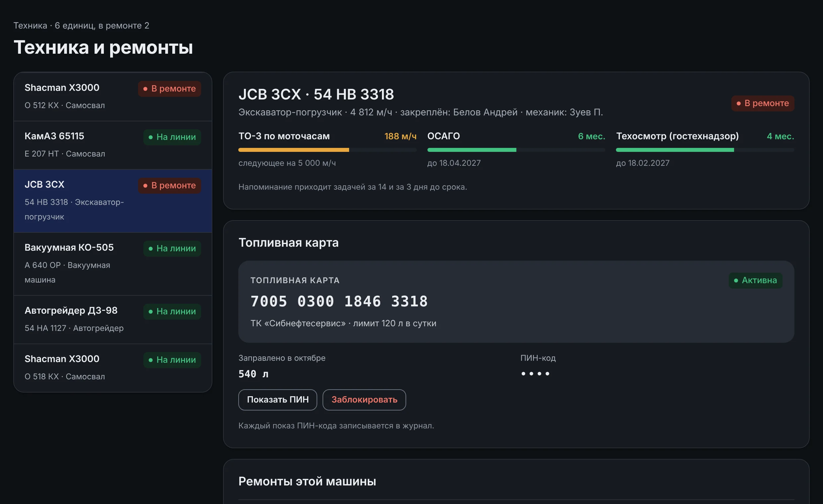823x504 pixels.
Task: Select the КамАЗ 65115 vehicle row
Action: coord(112,145)
